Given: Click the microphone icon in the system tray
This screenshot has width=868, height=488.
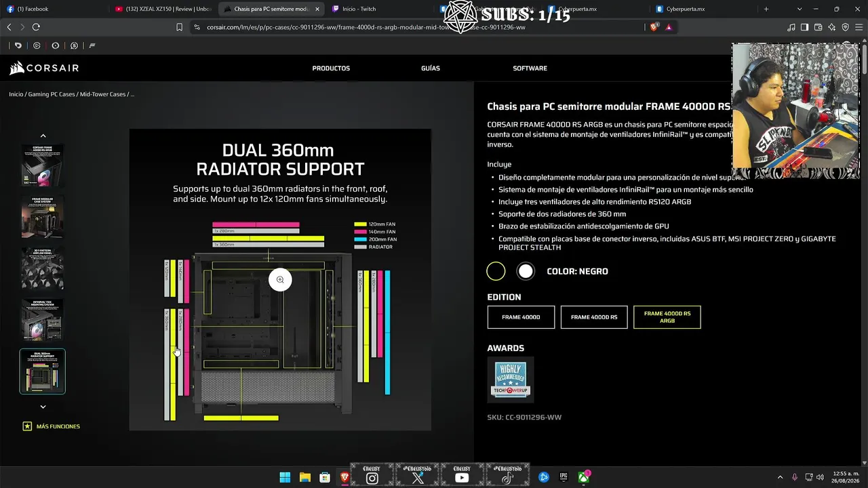Looking at the screenshot, I should pyautogui.click(x=795, y=477).
